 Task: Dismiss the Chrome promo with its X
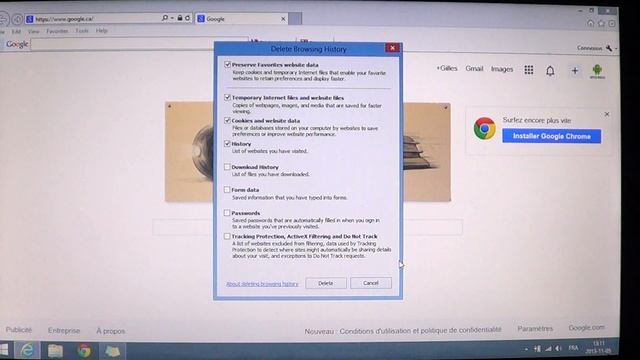[607, 114]
